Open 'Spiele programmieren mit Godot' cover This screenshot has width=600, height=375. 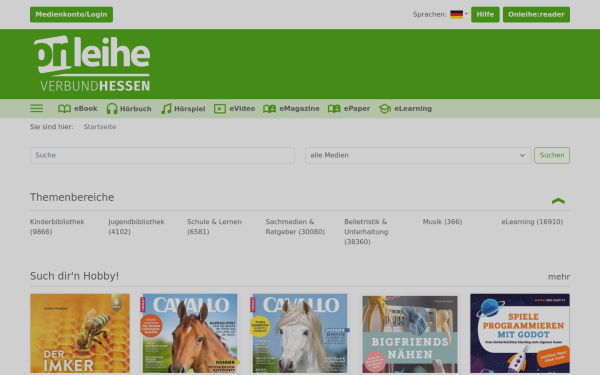tap(520, 334)
